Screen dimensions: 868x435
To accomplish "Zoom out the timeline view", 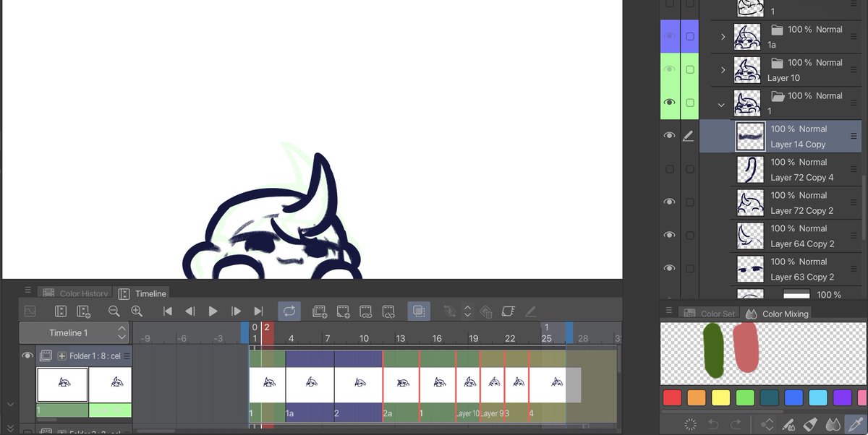I will [x=114, y=311].
